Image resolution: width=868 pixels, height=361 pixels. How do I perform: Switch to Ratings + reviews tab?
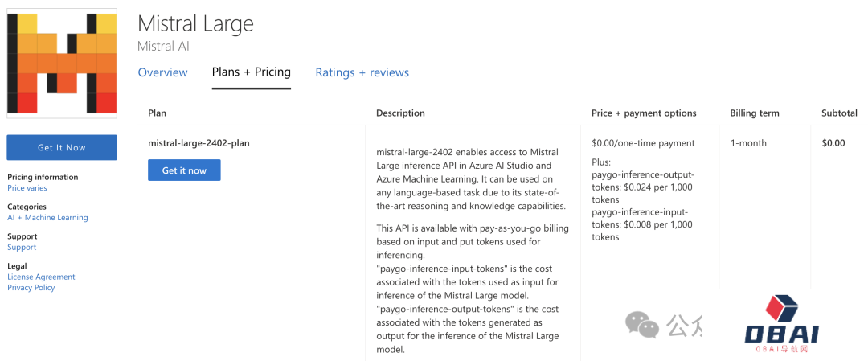(x=362, y=72)
